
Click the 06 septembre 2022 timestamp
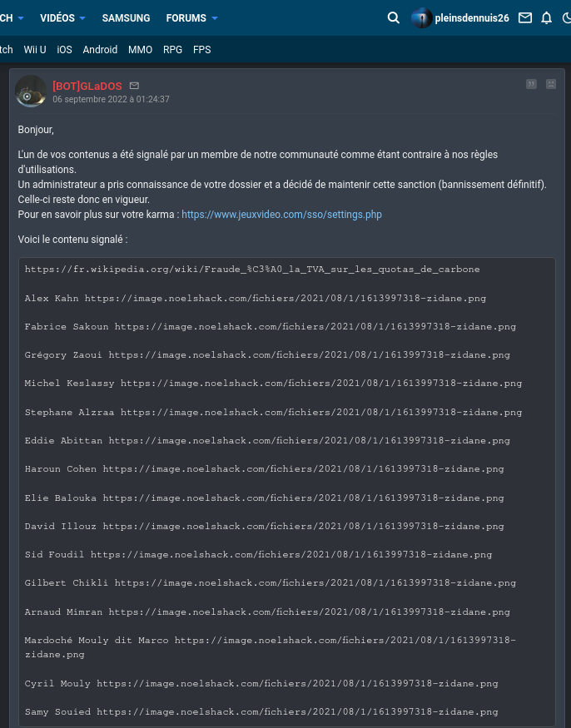coord(111,99)
